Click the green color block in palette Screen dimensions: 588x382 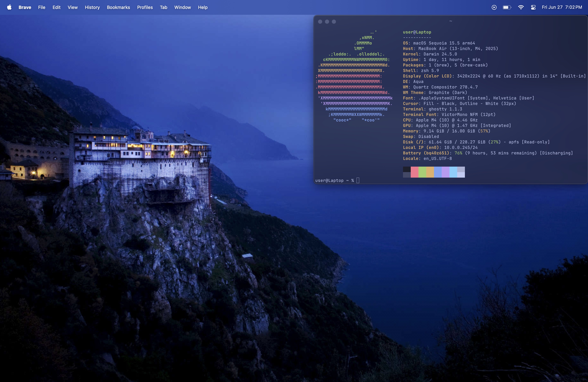click(422, 172)
